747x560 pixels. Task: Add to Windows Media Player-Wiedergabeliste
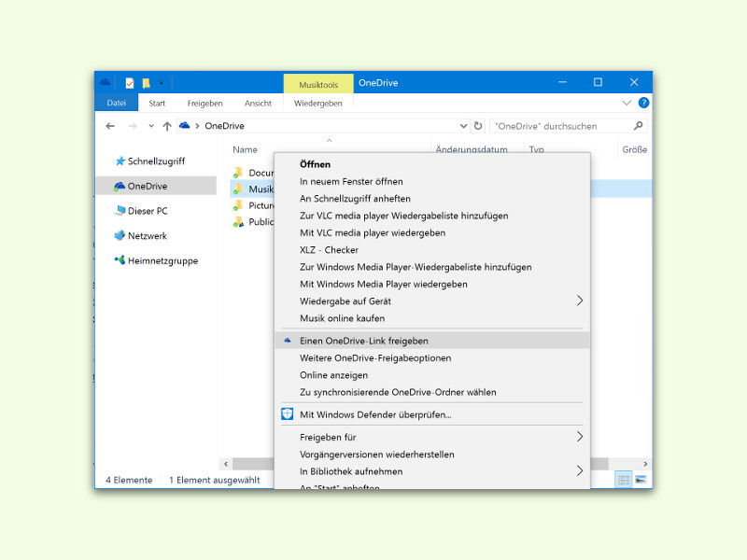(x=432, y=267)
